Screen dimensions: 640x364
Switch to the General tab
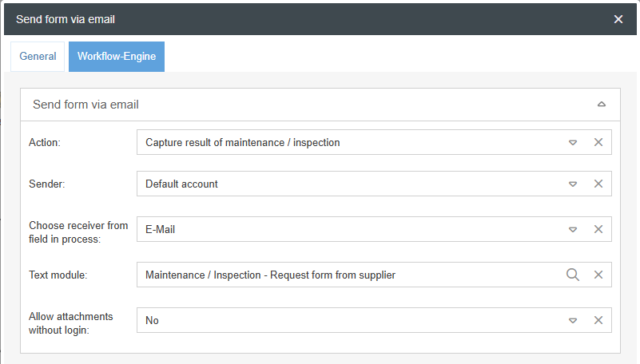(38, 57)
